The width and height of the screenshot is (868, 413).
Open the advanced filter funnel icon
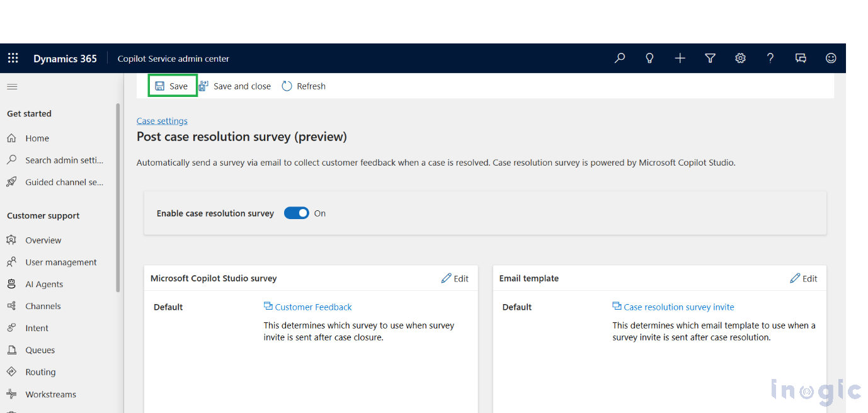tap(710, 59)
